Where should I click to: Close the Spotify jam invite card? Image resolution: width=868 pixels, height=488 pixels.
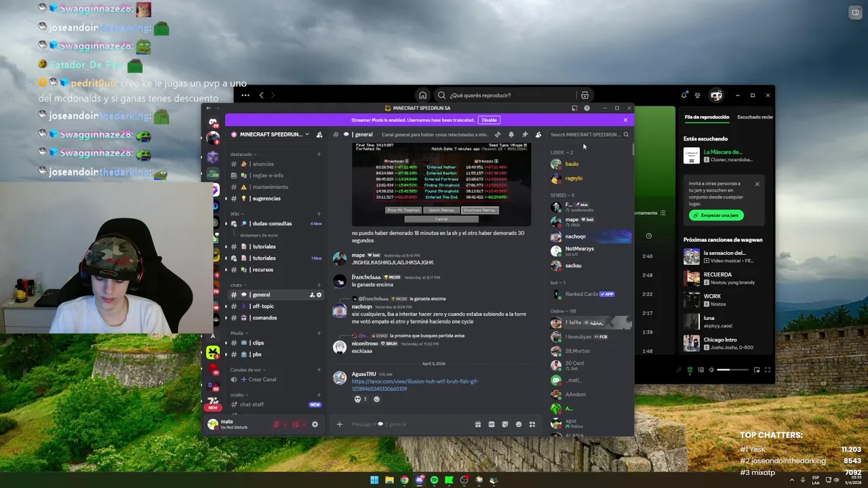tap(757, 184)
